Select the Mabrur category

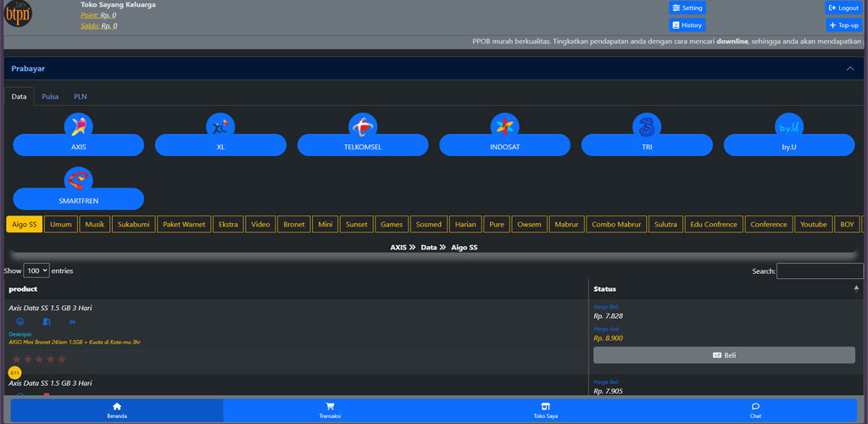(x=567, y=224)
